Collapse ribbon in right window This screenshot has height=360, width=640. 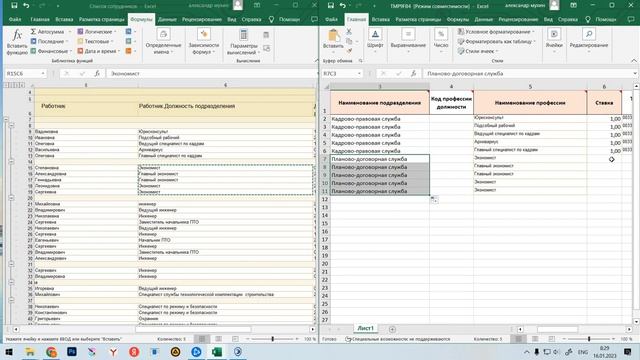(634, 60)
